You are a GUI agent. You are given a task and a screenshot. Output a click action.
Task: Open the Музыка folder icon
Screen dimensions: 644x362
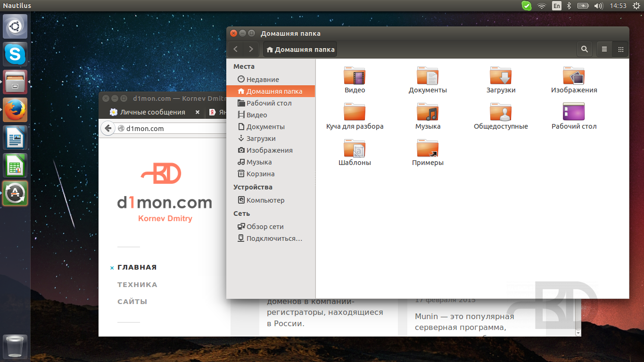[428, 113]
